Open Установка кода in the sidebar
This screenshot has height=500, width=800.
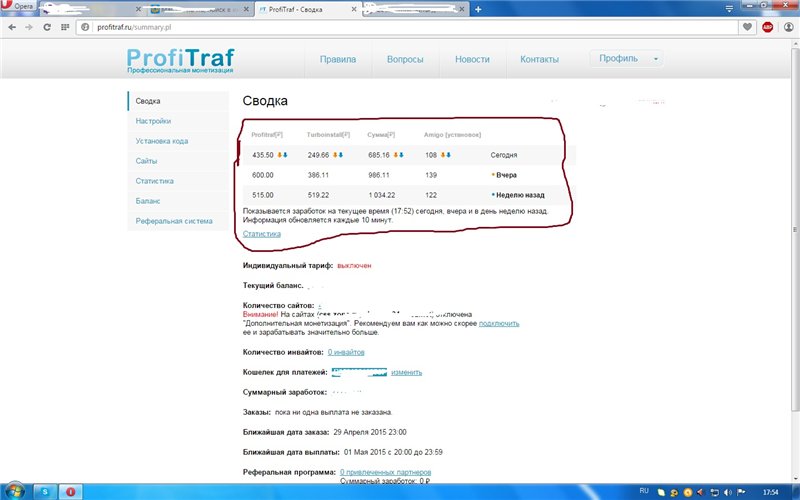pos(178,141)
